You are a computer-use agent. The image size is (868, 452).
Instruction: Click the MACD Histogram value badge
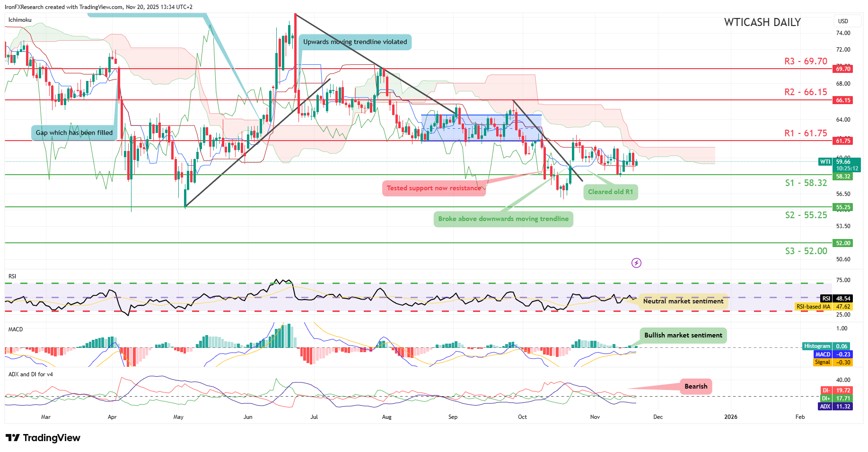click(x=827, y=346)
